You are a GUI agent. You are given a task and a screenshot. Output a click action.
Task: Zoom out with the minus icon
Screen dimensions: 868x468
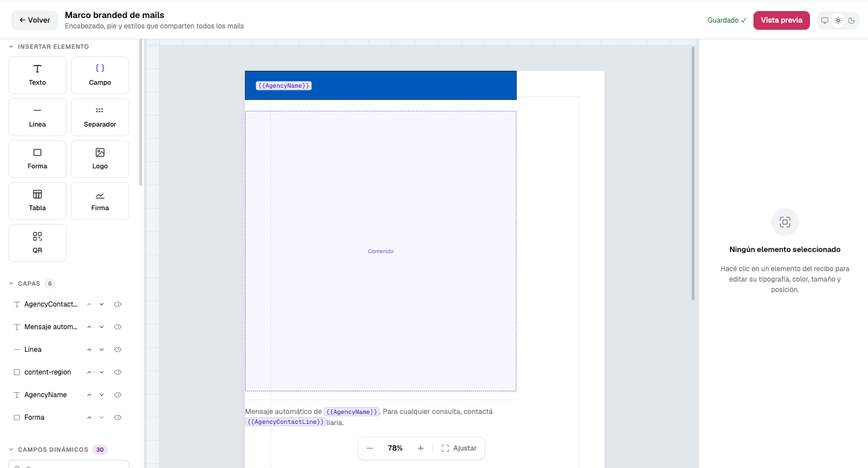(x=370, y=448)
